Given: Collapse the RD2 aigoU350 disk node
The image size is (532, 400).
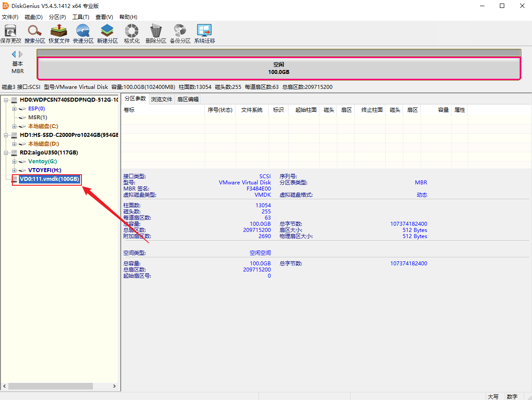Looking at the screenshot, I should point(6,153).
